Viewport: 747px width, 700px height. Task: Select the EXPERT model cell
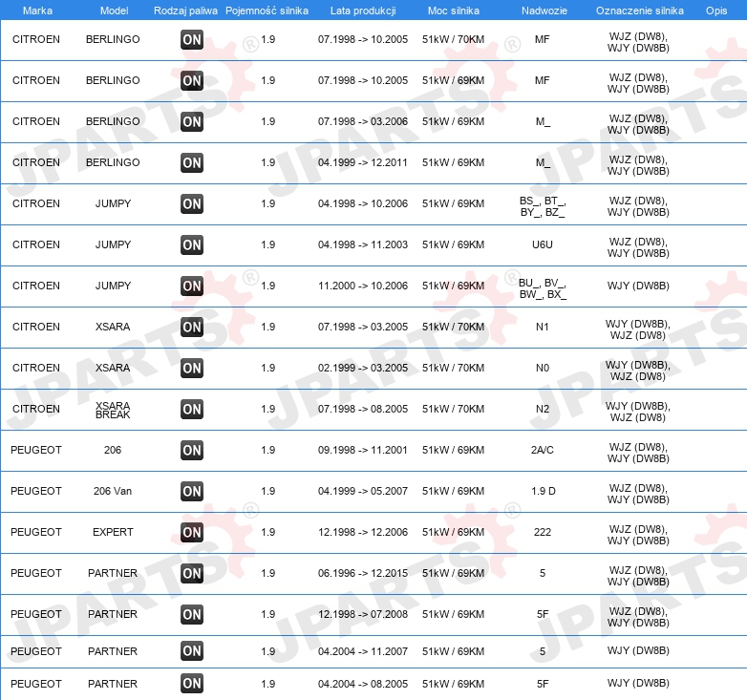tap(113, 532)
